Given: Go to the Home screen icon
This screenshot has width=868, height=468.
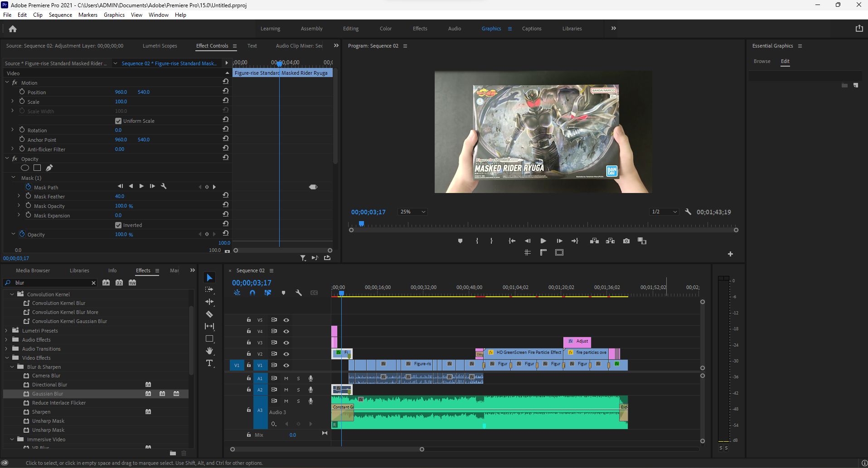Looking at the screenshot, I should point(13,29).
